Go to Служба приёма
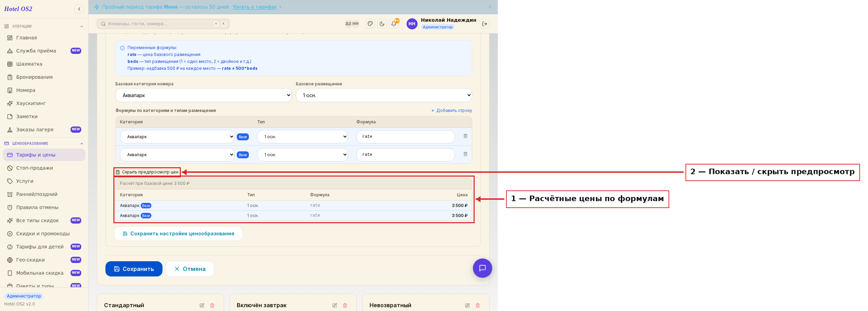868x311 pixels. (x=44, y=51)
